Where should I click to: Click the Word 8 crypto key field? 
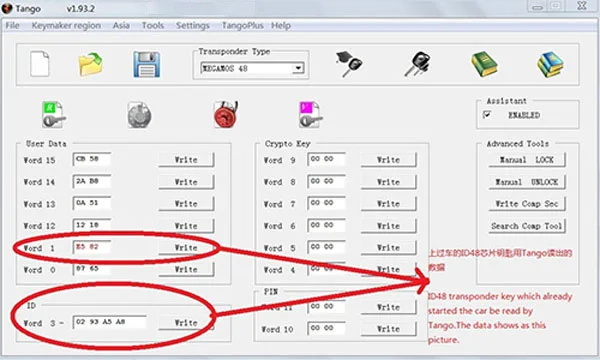coord(326,181)
